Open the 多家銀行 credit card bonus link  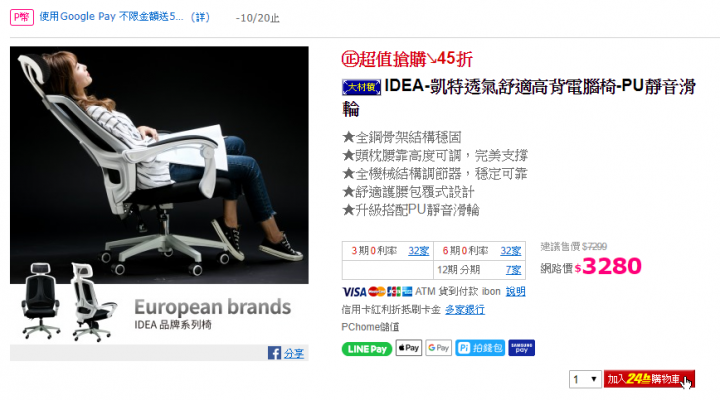tap(465, 310)
